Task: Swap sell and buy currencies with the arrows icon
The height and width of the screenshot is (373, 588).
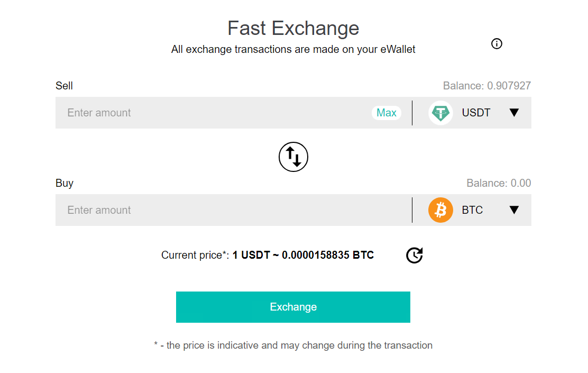Action: tap(293, 157)
